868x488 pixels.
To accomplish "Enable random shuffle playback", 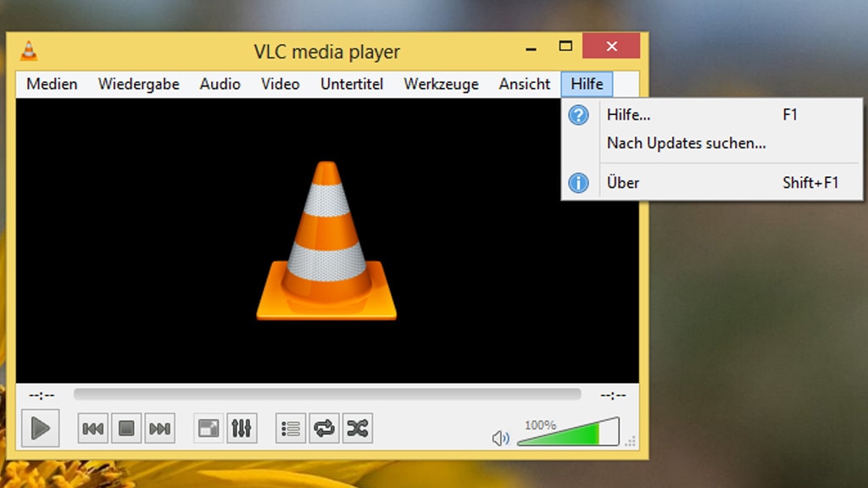I will click(357, 429).
